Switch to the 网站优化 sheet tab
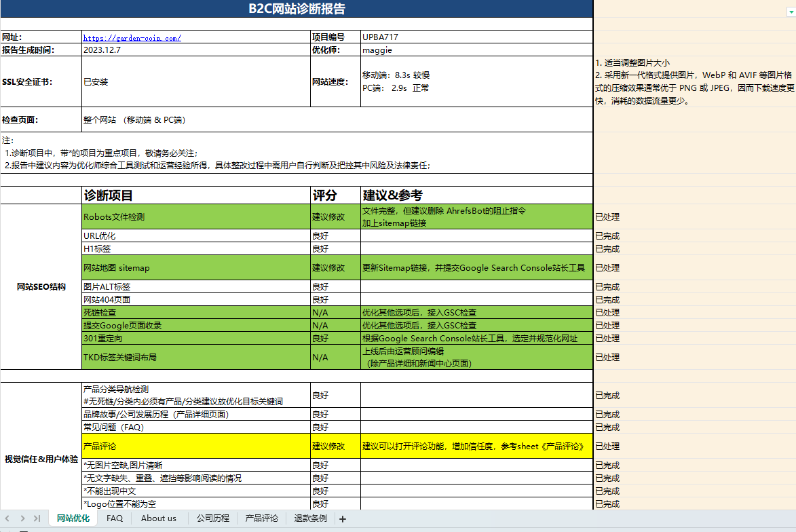This screenshot has height=532, width=796. tap(73, 518)
